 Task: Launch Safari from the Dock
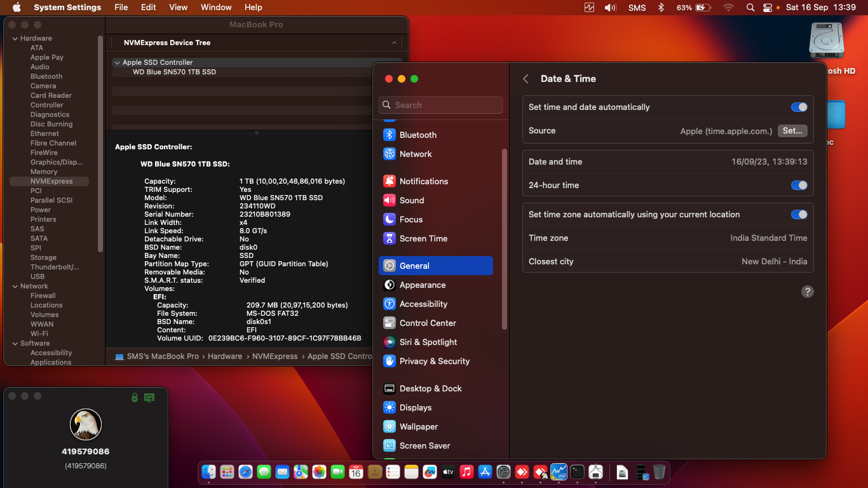[245, 471]
